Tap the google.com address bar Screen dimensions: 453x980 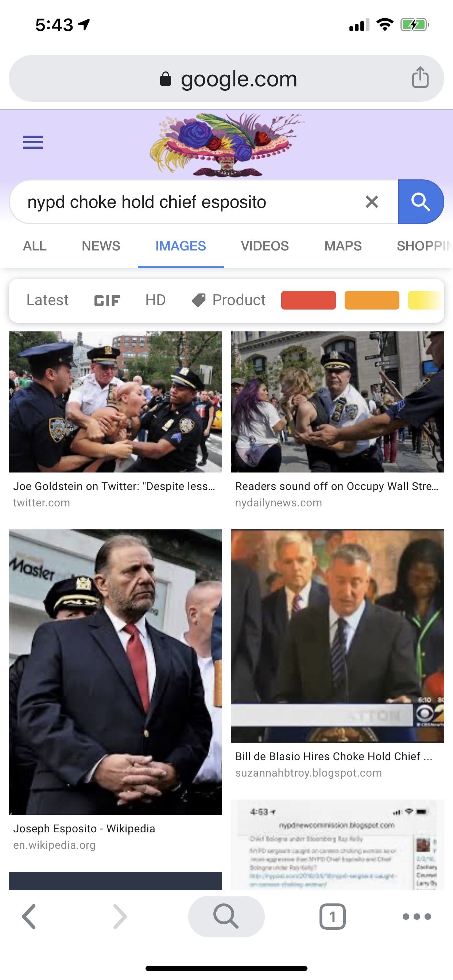[226, 78]
